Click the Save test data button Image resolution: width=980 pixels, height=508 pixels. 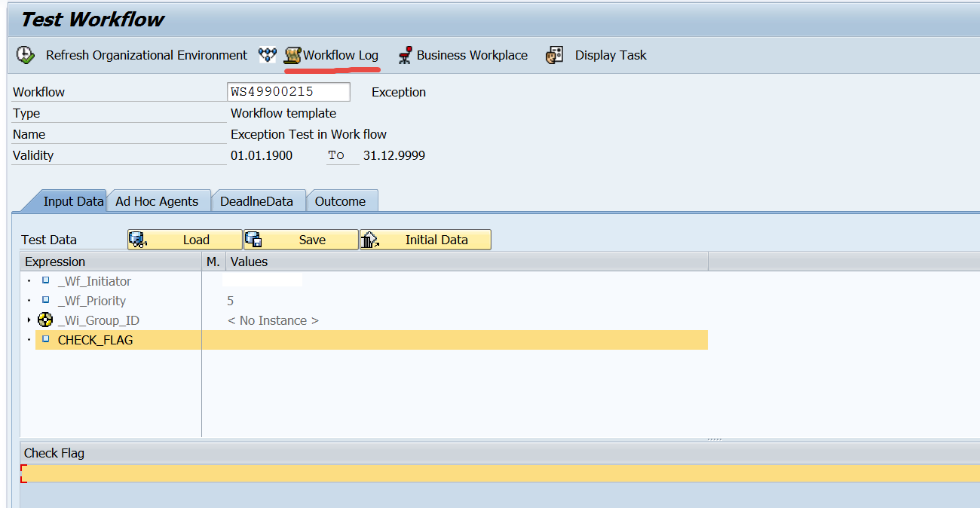(301, 240)
